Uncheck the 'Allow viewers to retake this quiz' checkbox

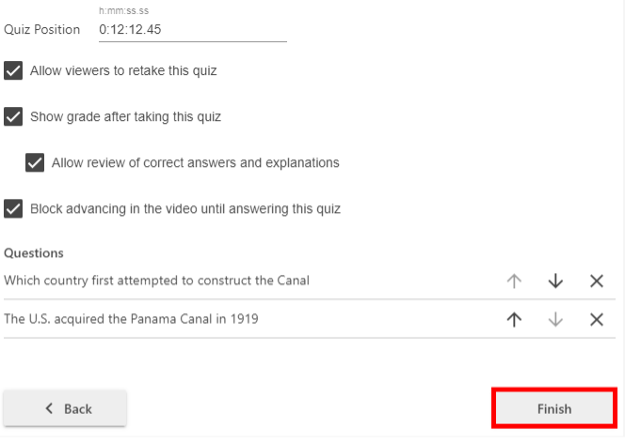14,71
